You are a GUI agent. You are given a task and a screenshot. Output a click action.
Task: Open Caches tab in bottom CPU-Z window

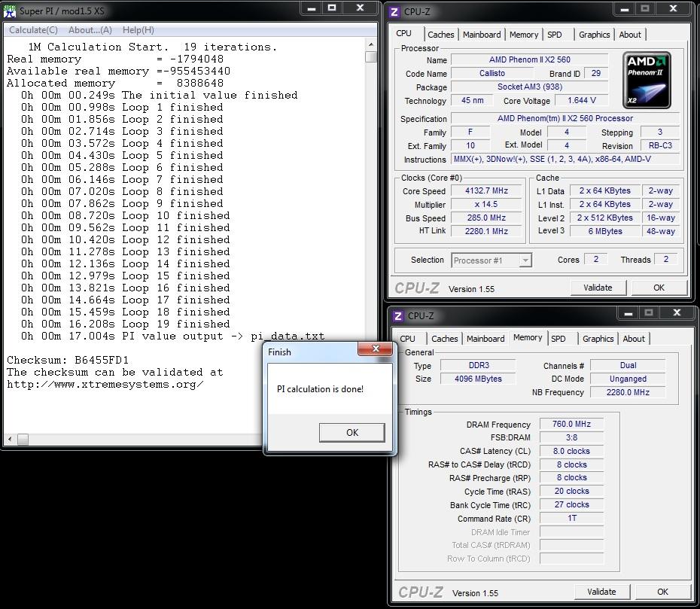click(x=445, y=339)
